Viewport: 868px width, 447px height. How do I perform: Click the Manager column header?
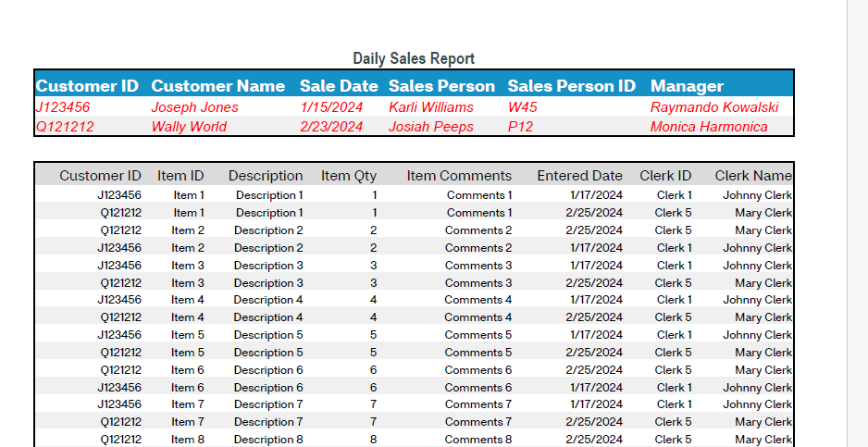coord(687,86)
